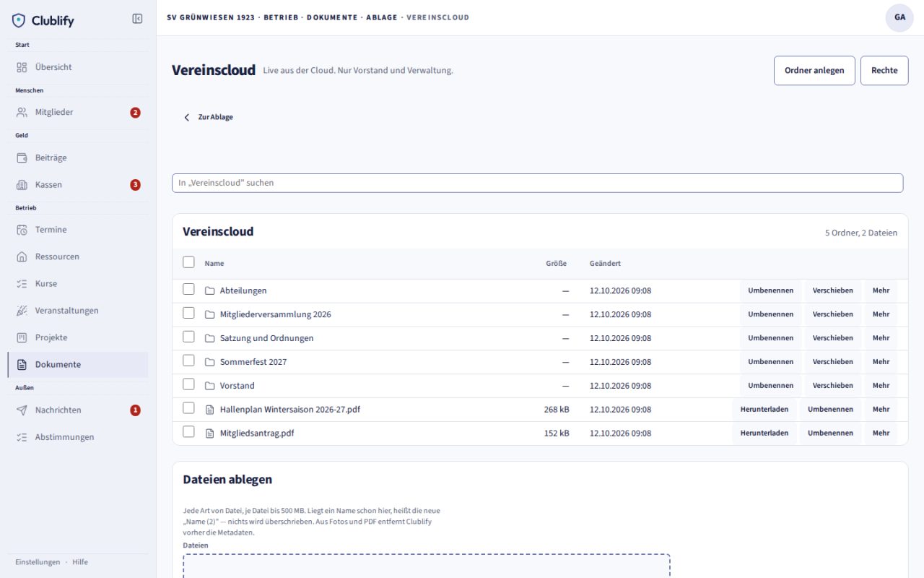Open Mehr menu for Mitgliedsantrag.pdf
This screenshot has width=924, height=578.
[x=881, y=433]
